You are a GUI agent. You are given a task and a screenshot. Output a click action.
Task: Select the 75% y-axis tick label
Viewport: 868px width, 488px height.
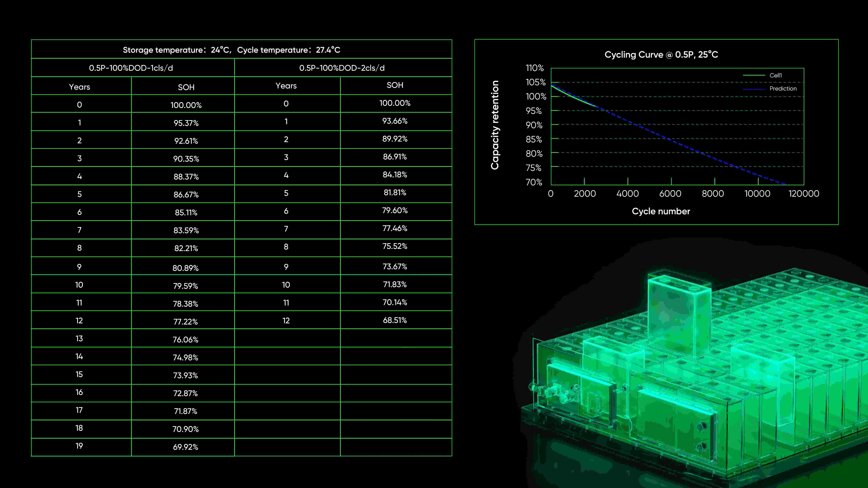tap(533, 168)
